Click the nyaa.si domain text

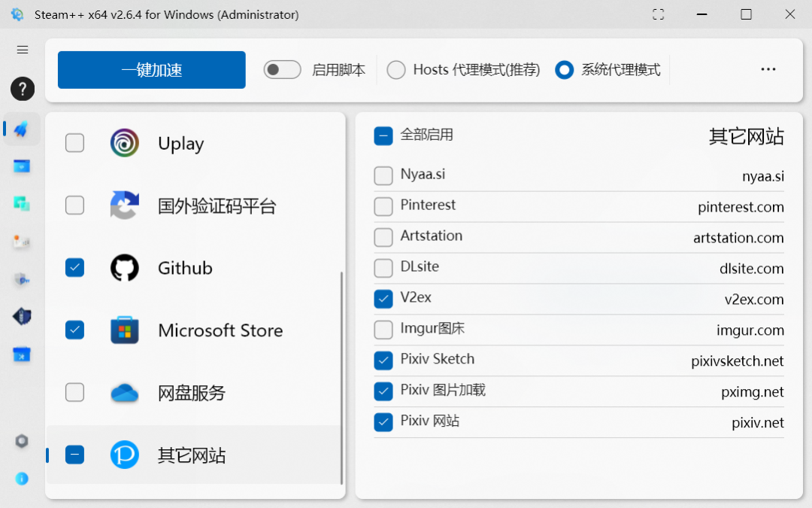[x=763, y=176]
